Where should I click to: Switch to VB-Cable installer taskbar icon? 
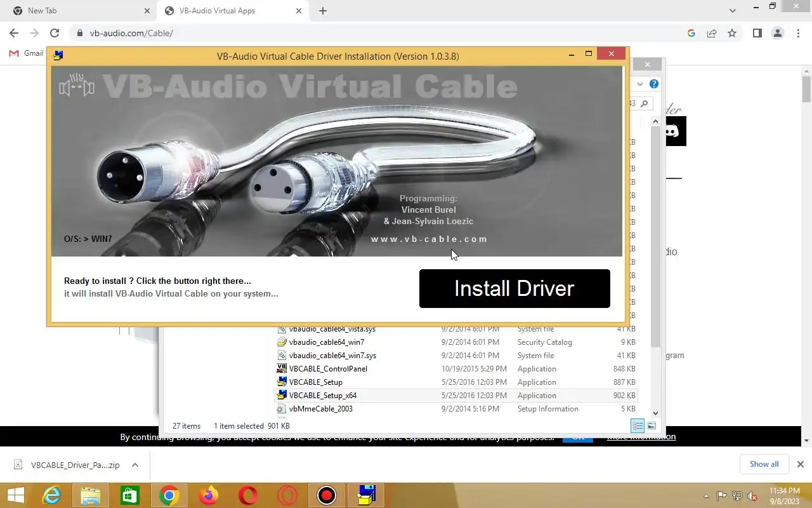[x=367, y=495]
